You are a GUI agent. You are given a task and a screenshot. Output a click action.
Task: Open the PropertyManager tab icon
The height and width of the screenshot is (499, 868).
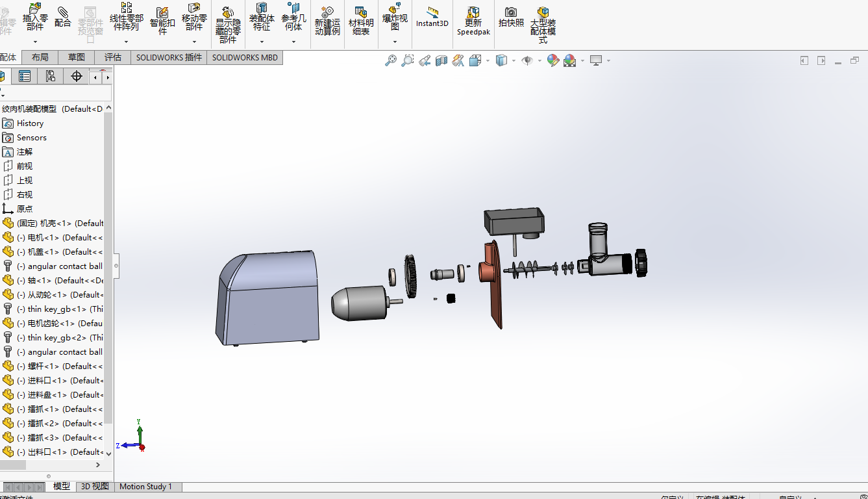point(25,76)
